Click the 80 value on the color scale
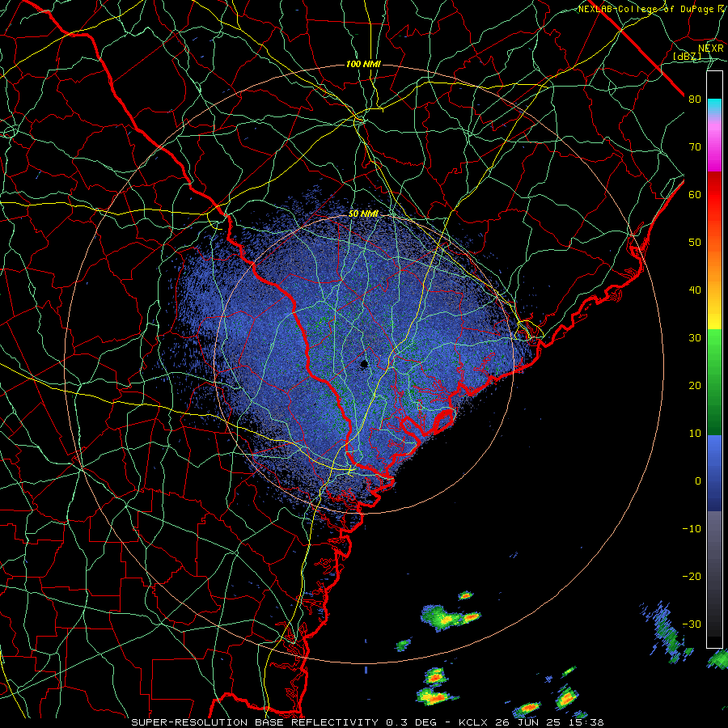This screenshot has height=728, width=728. pyautogui.click(x=695, y=99)
